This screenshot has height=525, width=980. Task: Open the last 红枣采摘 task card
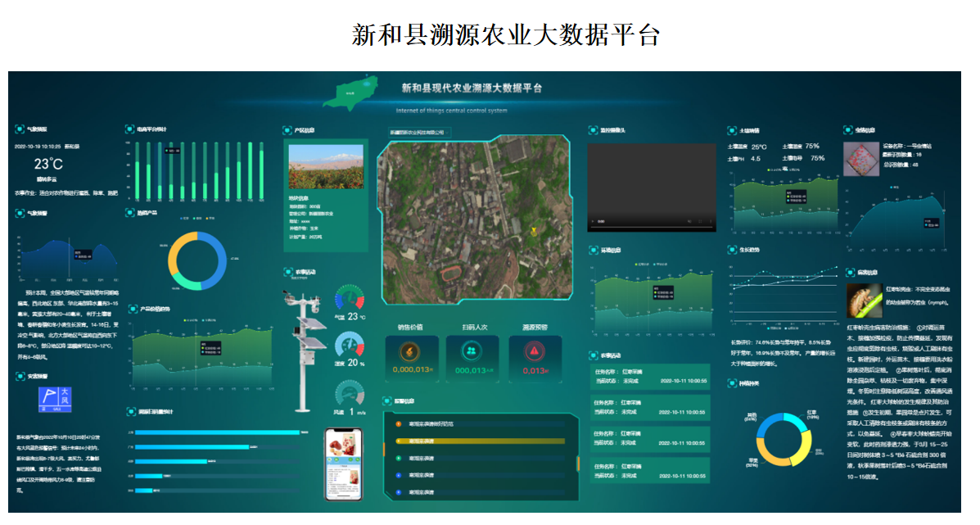(x=651, y=471)
